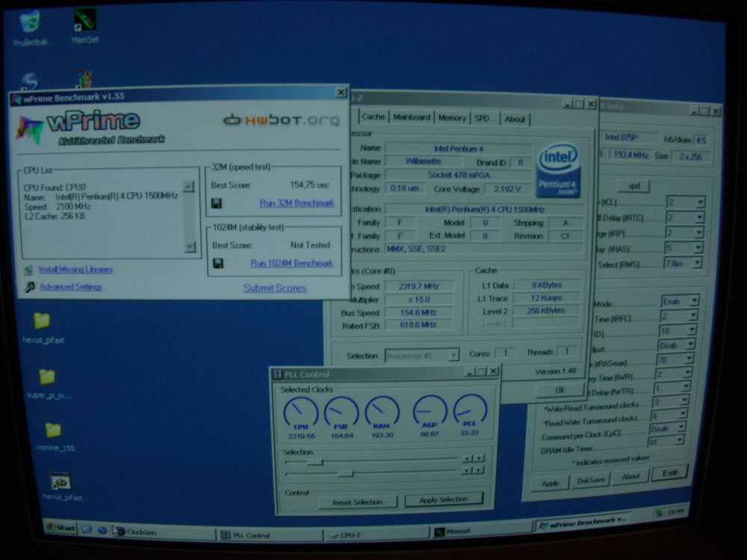
Task: Open the MemSet desktop shortcut icon
Action: 85,20
